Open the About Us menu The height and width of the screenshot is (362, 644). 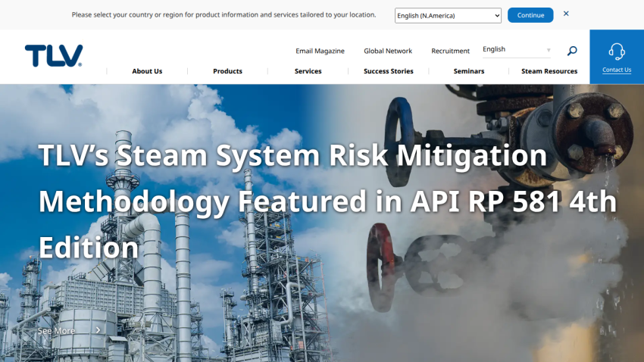[x=147, y=71]
